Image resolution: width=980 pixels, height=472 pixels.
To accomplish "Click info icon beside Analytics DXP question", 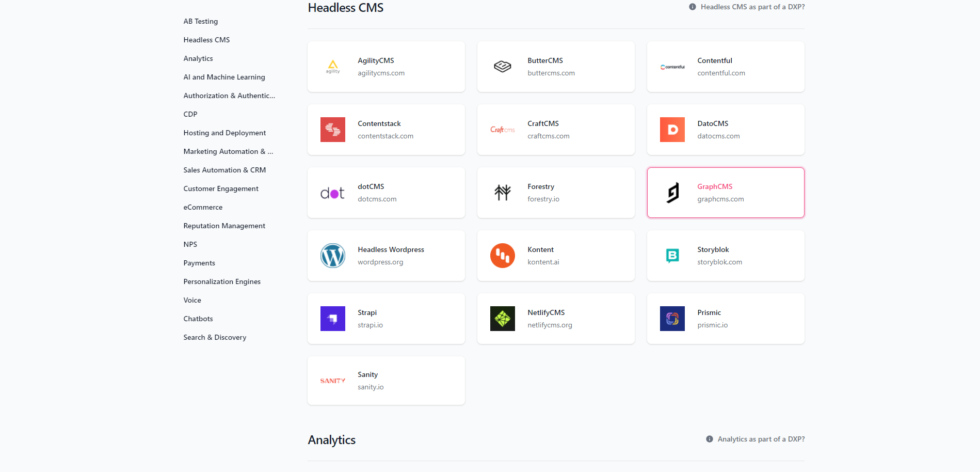I will click(x=710, y=439).
